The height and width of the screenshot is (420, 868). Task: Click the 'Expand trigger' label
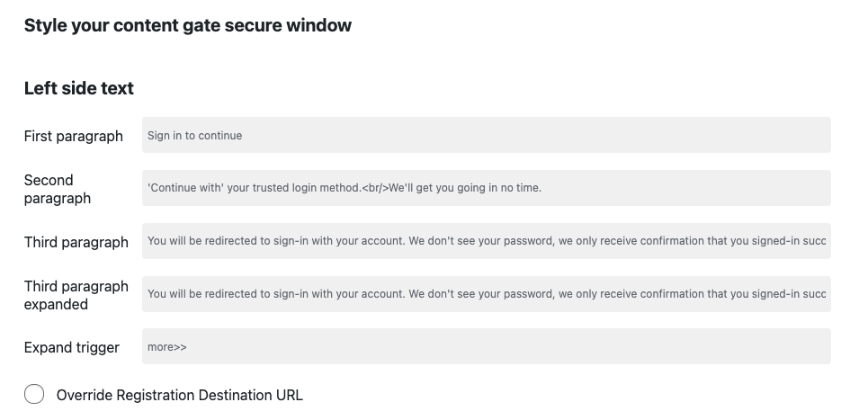(x=71, y=347)
